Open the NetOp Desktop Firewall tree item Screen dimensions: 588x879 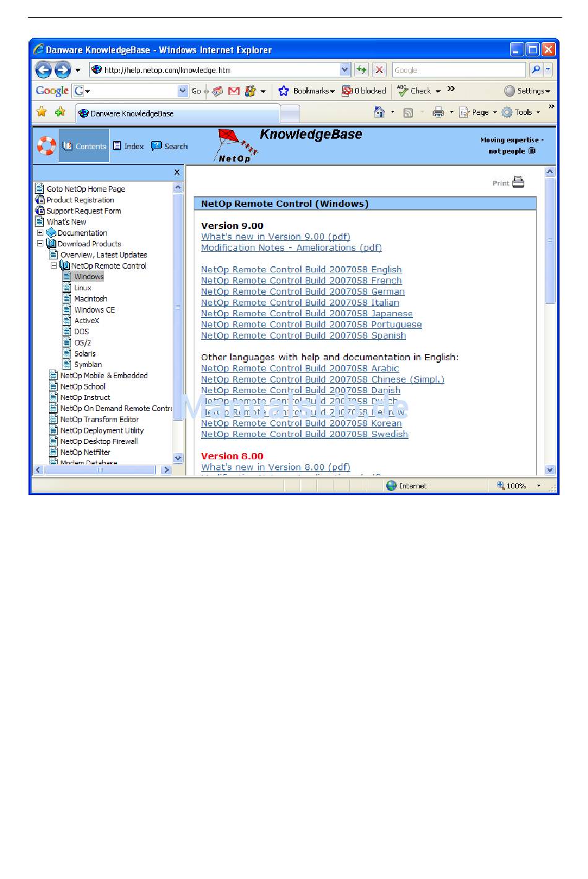point(99,441)
